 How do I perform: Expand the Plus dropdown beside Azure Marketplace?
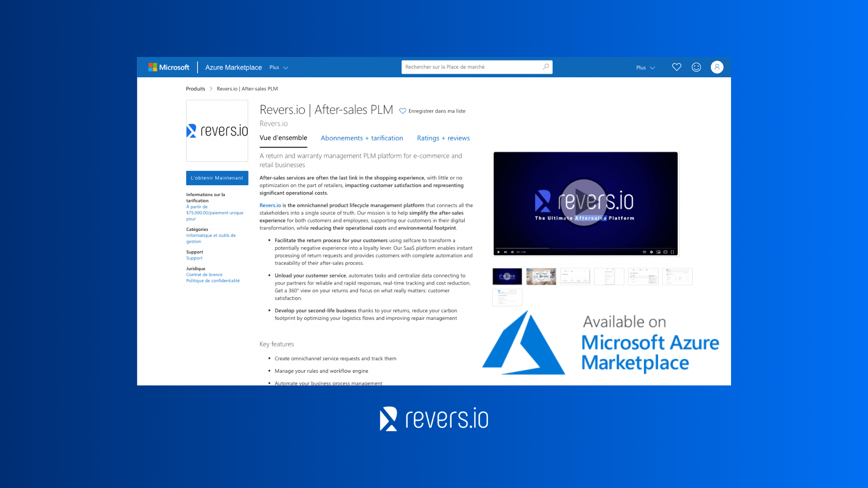(x=278, y=67)
